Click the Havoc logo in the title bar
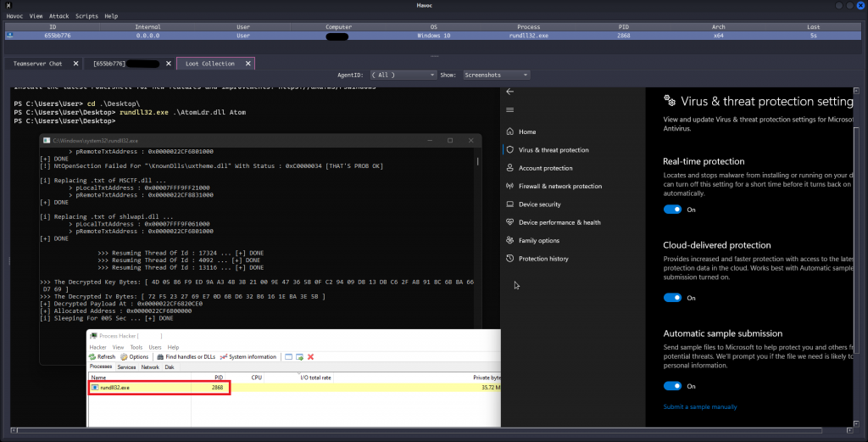Viewport: 868px width, 442px height. point(8,5)
